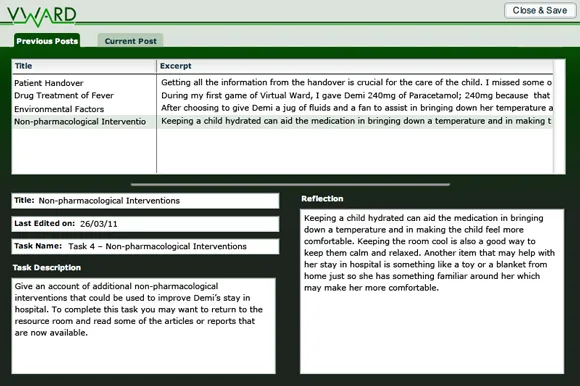Click the Reflection heading label
Screen dimensions: 580x386
pyautogui.click(x=322, y=199)
